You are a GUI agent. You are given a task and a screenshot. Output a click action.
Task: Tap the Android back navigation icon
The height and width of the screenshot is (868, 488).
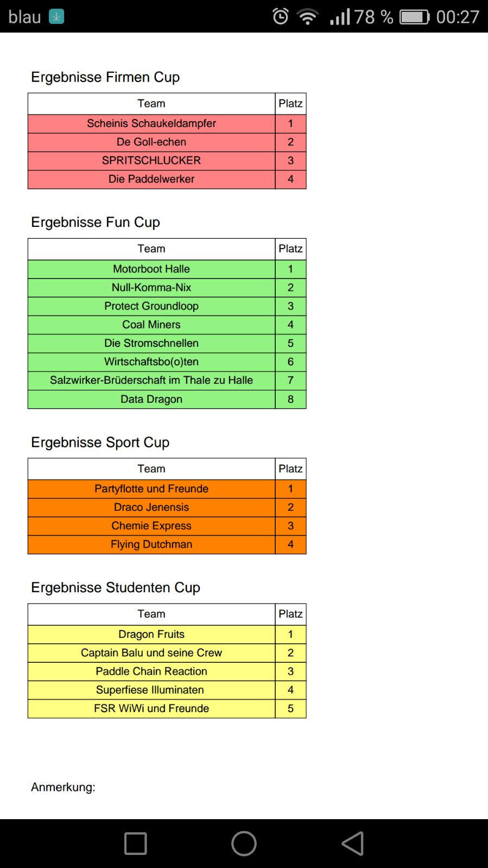[353, 844]
